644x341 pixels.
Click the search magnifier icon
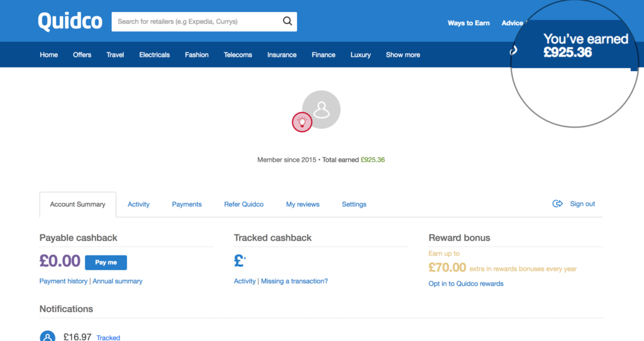coord(287,21)
